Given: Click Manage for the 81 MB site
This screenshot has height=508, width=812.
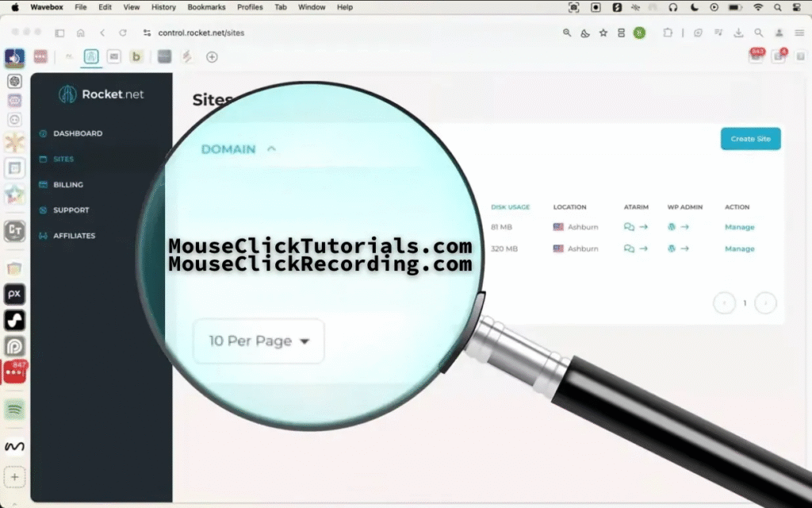Looking at the screenshot, I should [739, 227].
